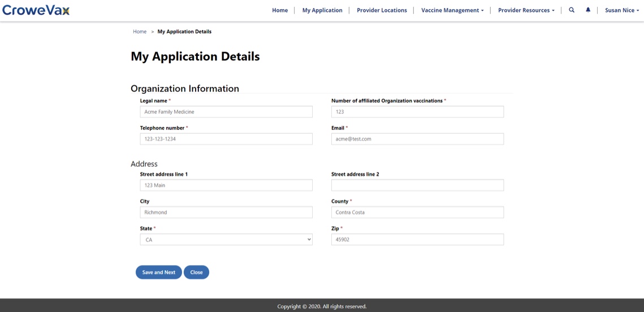Focus the Email input field
The width and height of the screenshot is (644, 312).
417,139
